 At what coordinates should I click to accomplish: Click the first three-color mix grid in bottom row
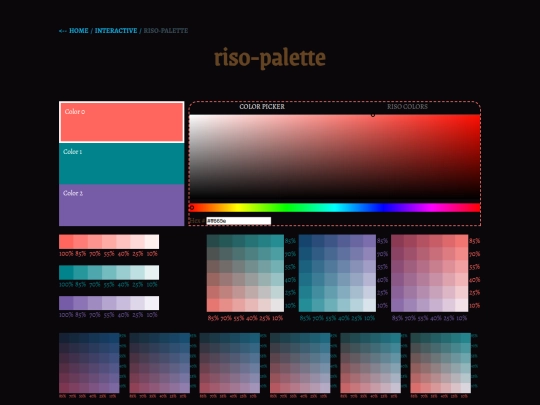pos(89,363)
